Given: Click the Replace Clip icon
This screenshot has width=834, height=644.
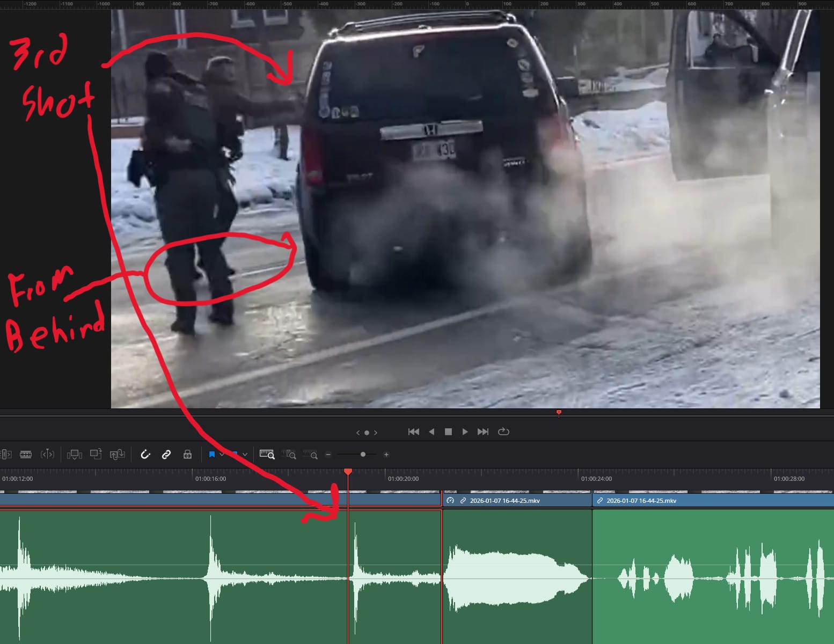Looking at the screenshot, I should (x=117, y=455).
